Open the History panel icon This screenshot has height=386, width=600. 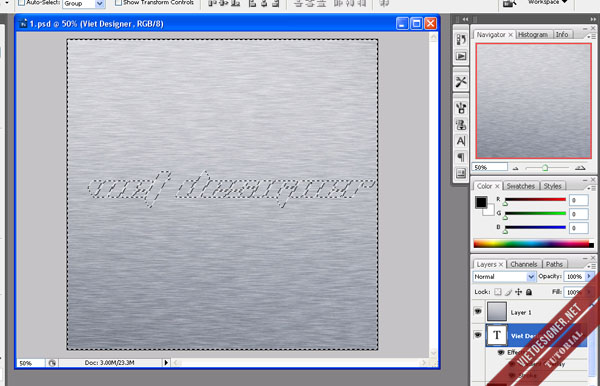[x=461, y=39]
